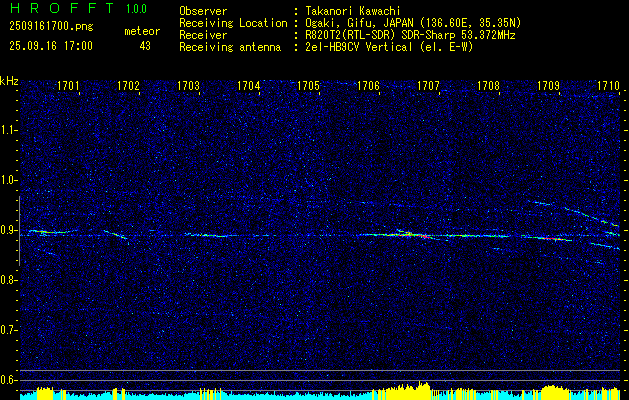Click the 1706 time marker

point(369,86)
